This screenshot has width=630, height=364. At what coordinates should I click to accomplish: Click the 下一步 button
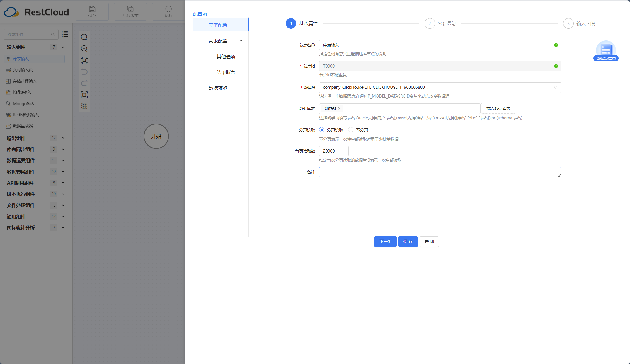tap(385, 242)
